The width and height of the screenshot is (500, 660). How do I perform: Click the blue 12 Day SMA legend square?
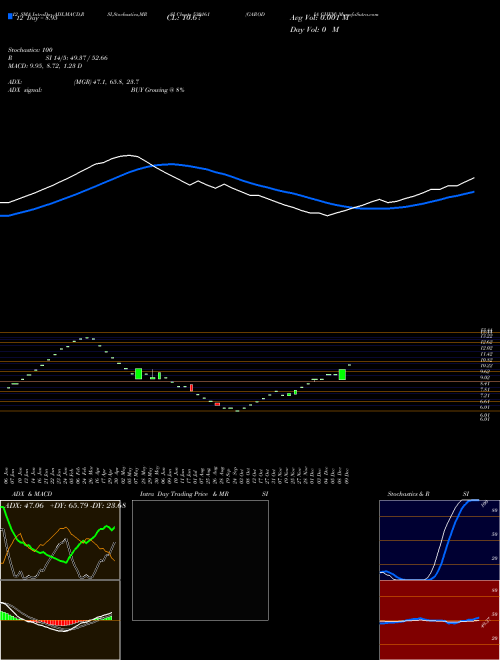pyautogui.click(x=10, y=16)
